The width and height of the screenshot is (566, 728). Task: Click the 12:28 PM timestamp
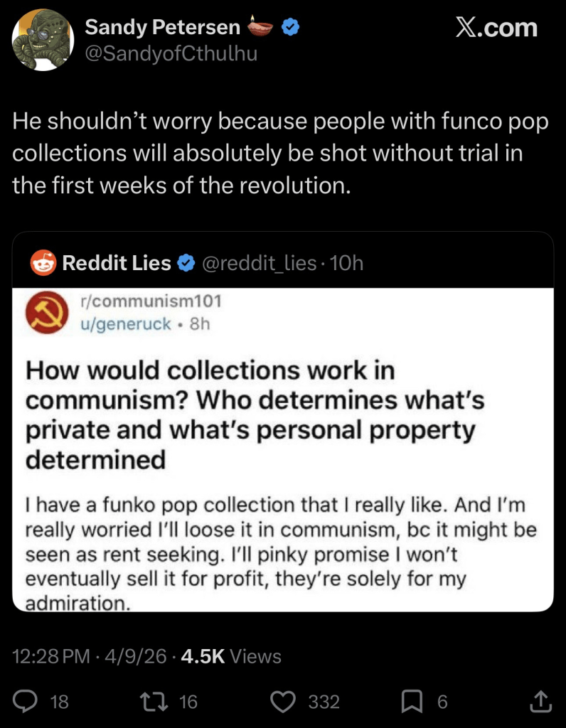(52, 656)
